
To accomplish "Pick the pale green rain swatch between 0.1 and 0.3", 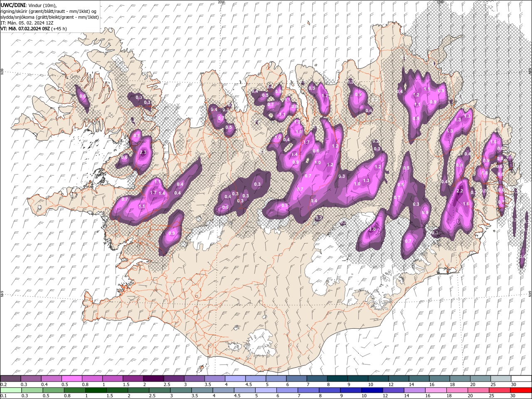I will (x=10, y=390).
